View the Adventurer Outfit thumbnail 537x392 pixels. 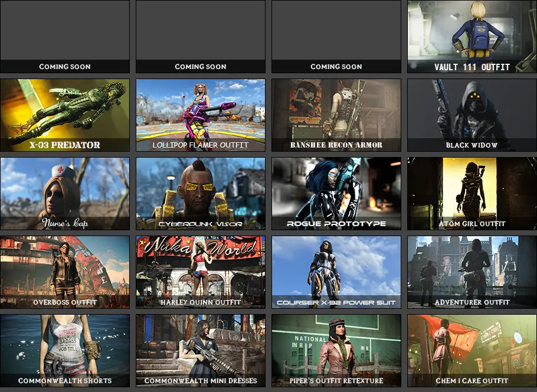pos(472,272)
